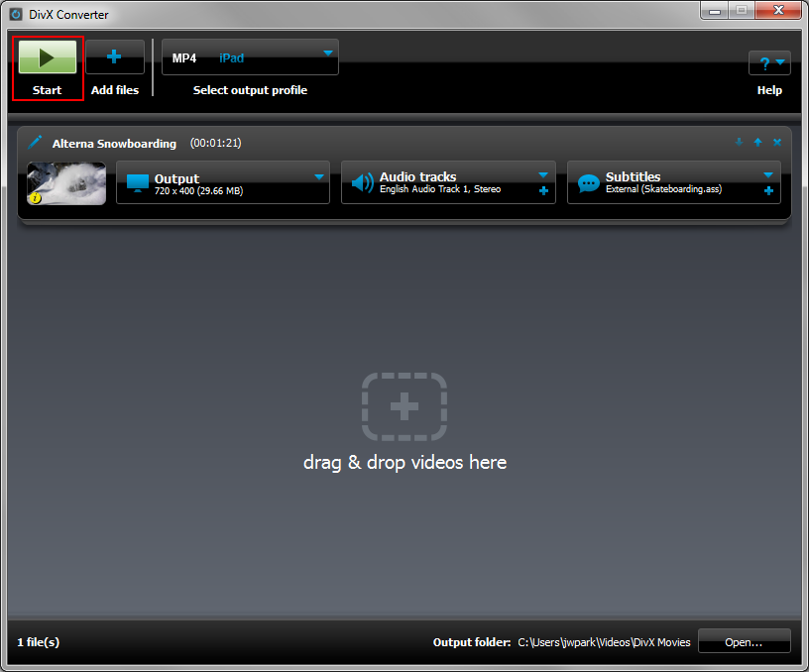Viewport: 809px width, 672px height.
Task: Click the Add files plus icon
Action: click(115, 56)
